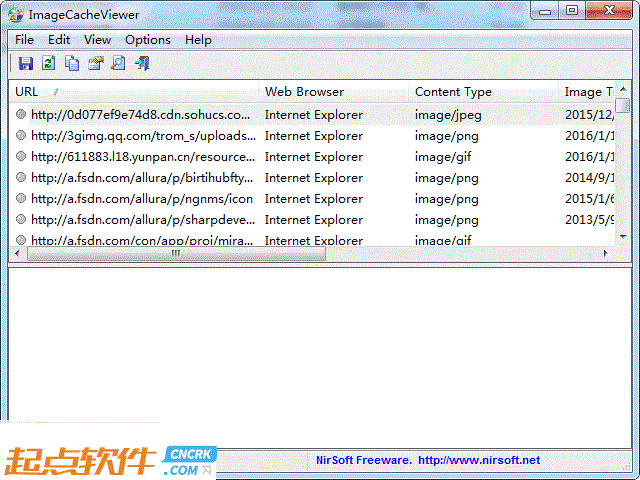Click the row icon beside 611883.l18.yunpan.cn URL
The height and width of the screenshot is (480, 640).
pyautogui.click(x=21, y=156)
